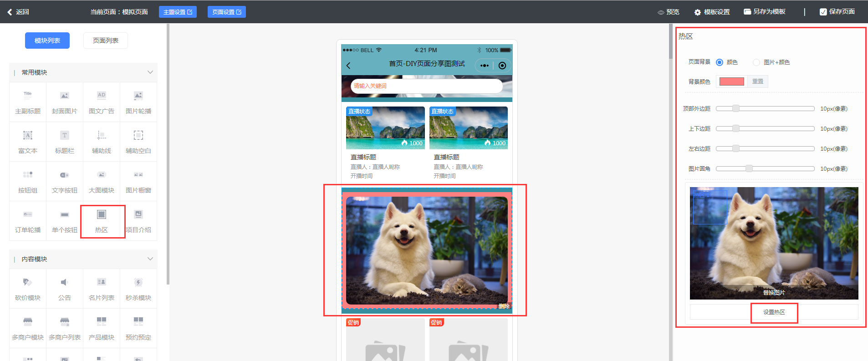Add the 砍价模块 module
The height and width of the screenshot is (361, 868).
coord(28,289)
